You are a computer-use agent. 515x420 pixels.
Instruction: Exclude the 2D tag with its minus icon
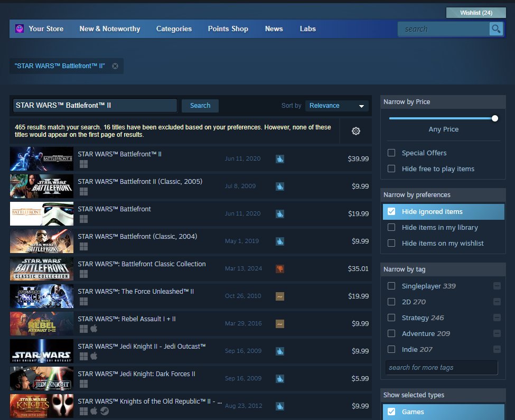click(x=497, y=302)
